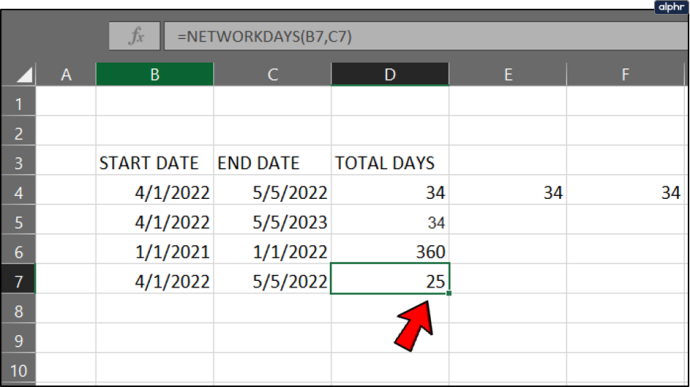This screenshot has height=387, width=690.
Task: Click the fx Insert Function icon
Action: tap(135, 36)
